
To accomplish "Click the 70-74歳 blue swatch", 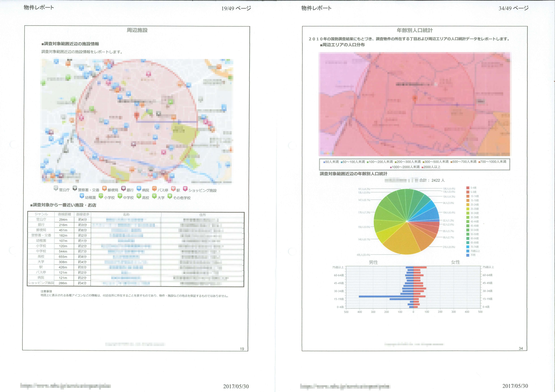I will click(468, 247).
